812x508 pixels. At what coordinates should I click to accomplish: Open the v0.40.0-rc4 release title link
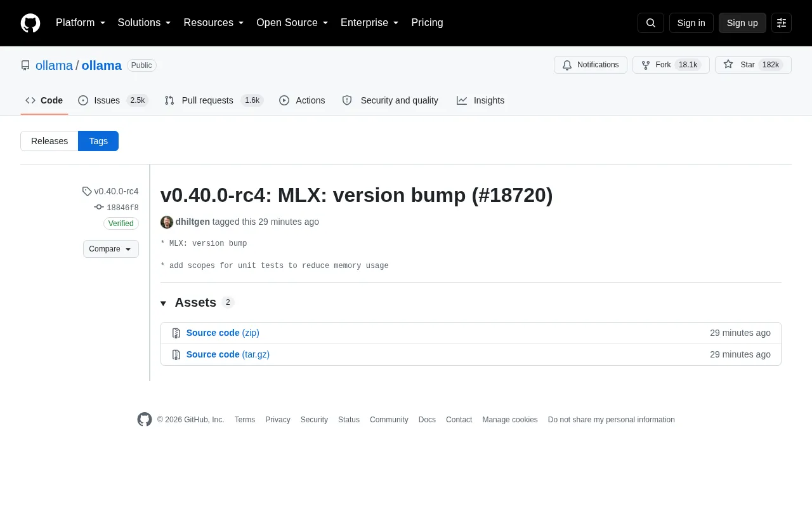[357, 195]
